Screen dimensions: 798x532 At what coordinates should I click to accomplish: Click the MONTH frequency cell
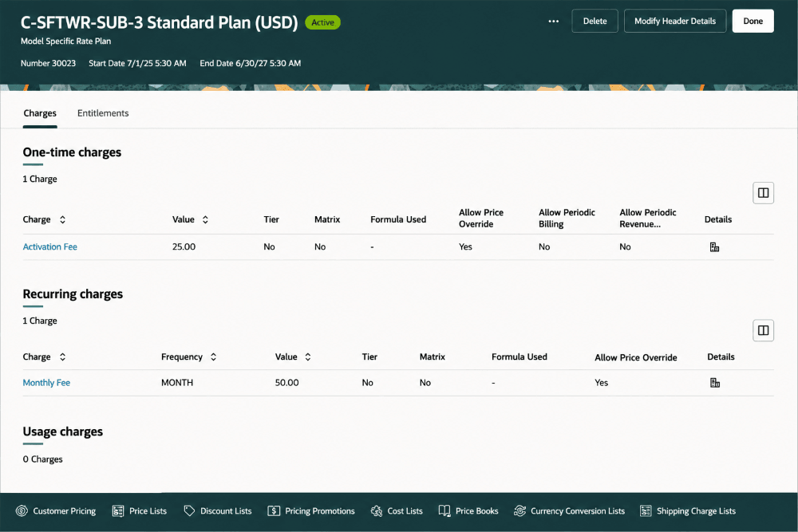[177, 383]
